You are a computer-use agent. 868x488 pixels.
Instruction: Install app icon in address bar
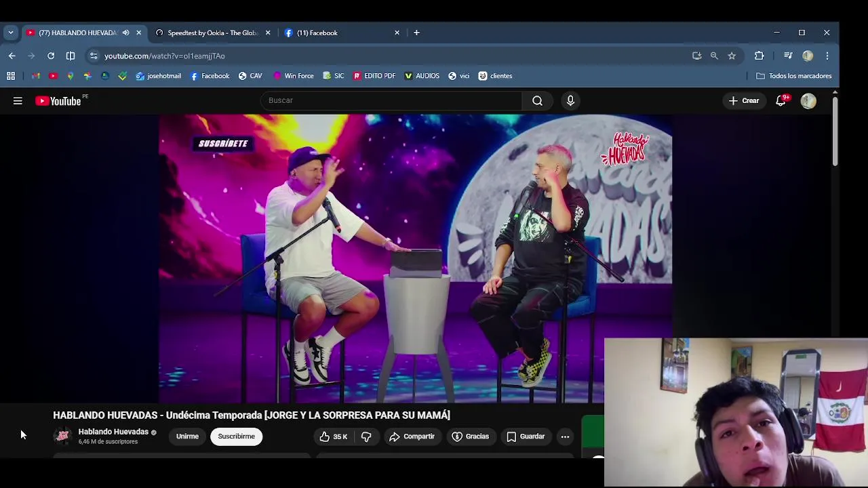pyautogui.click(x=696, y=56)
